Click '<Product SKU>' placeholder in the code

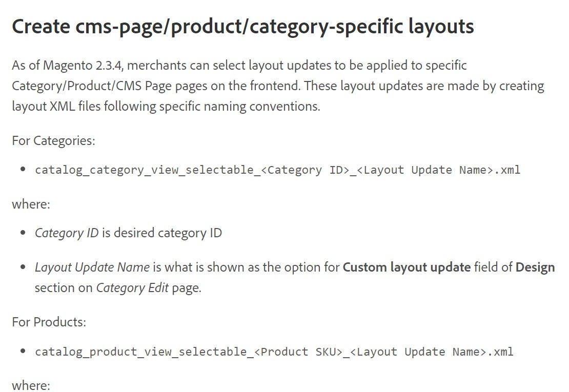point(298,352)
